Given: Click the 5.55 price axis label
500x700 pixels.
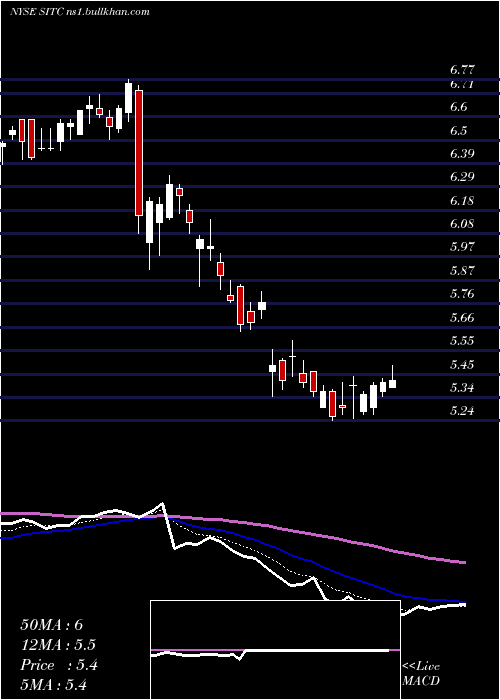Looking at the screenshot, I should pyautogui.click(x=462, y=341).
